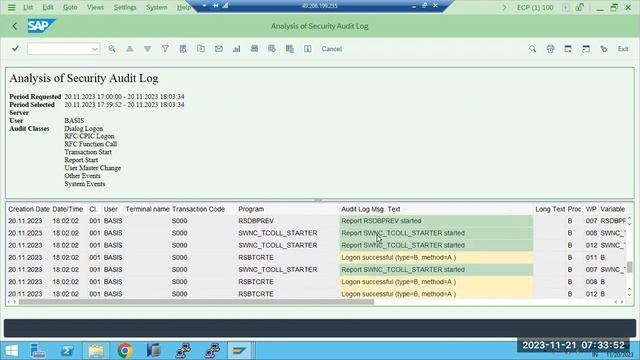Screen dimensions: 640x360
Task: Click the Select Layout icon
Action: pos(272,49)
